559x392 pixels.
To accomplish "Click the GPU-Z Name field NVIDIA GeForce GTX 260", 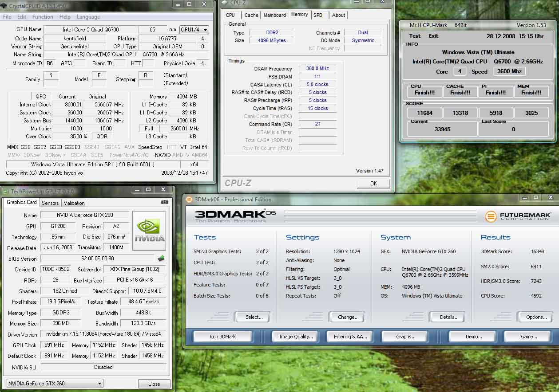I will pyautogui.click(x=85, y=215).
